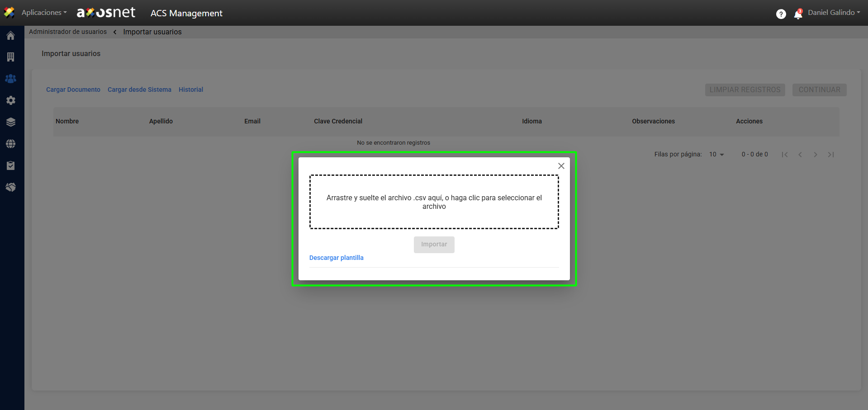This screenshot has height=410, width=868.
Task: Go back via breadcrumb chevron arrow
Action: tap(115, 32)
